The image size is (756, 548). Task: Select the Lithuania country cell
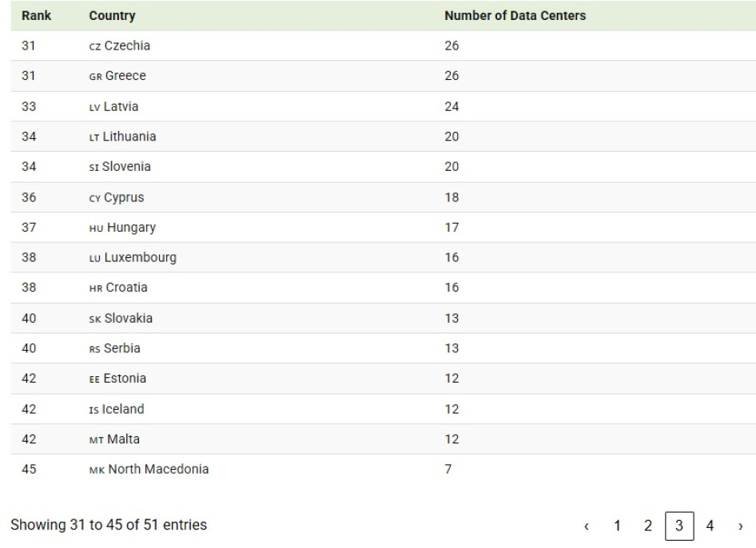point(129,137)
